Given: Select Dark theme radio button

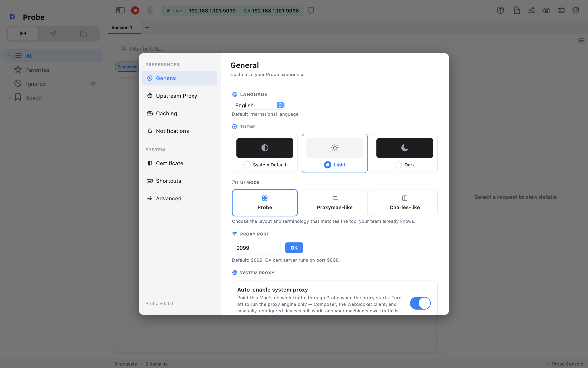Looking at the screenshot, I should coord(398,165).
